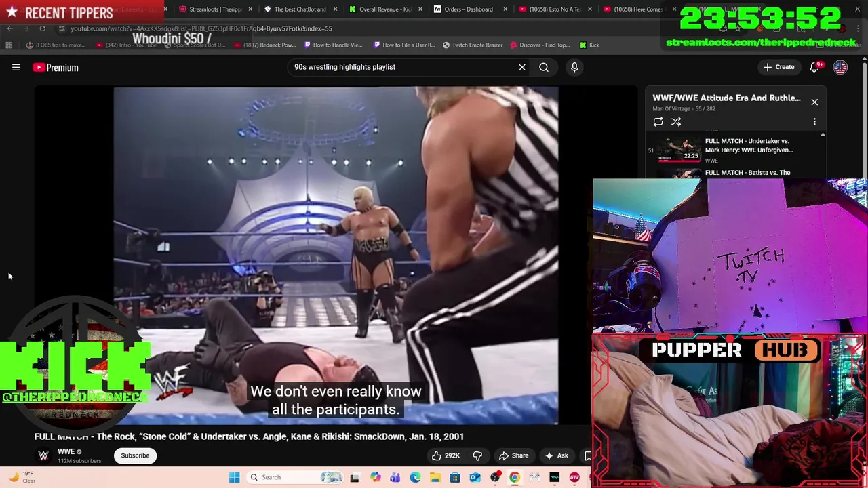The image size is (868, 488).
Task: Ask about this video
Action: pyautogui.click(x=556, y=455)
